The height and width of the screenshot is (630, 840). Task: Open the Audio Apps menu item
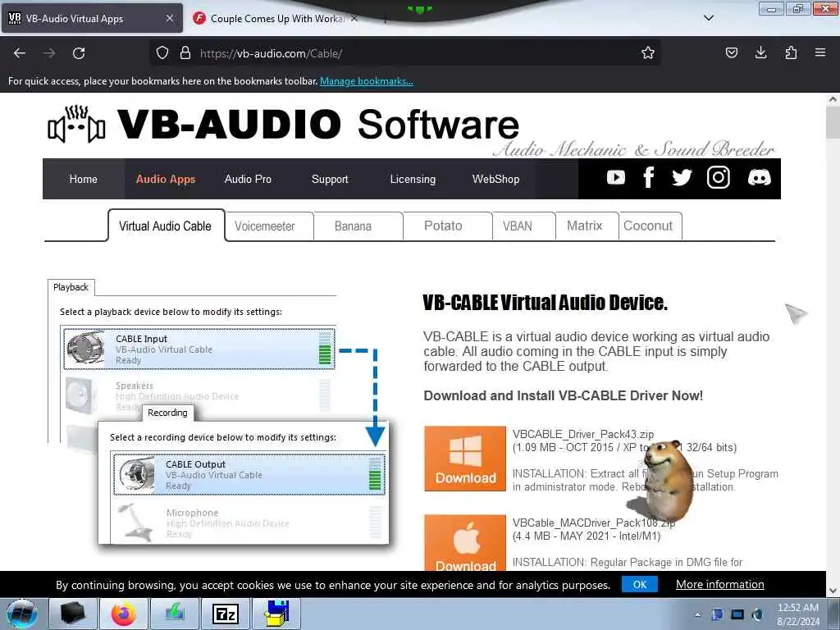[x=166, y=179]
